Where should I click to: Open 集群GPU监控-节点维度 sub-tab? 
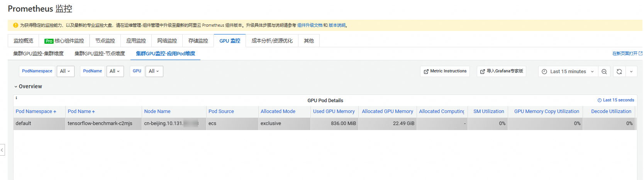pos(100,53)
